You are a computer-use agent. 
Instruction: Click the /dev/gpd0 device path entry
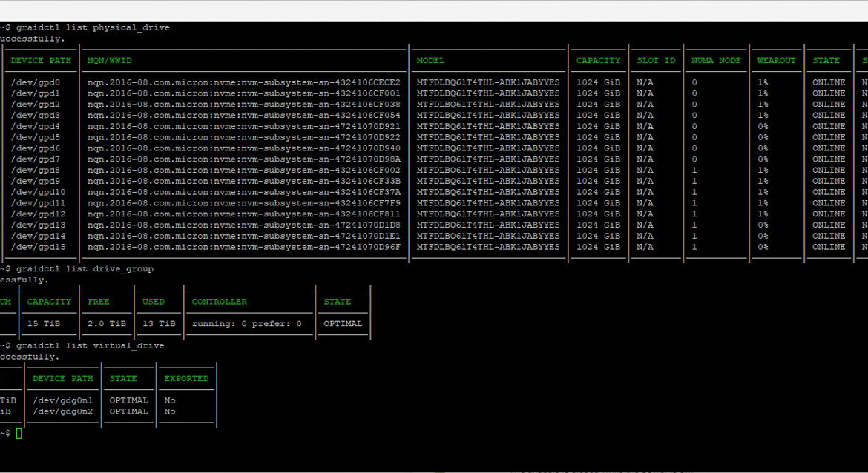click(35, 82)
